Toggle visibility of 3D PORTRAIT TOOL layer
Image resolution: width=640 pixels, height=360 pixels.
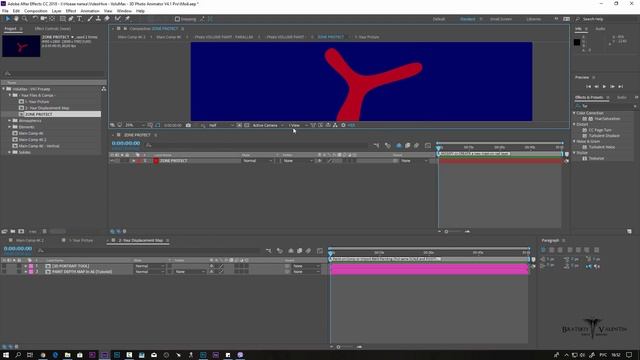tap(4, 266)
